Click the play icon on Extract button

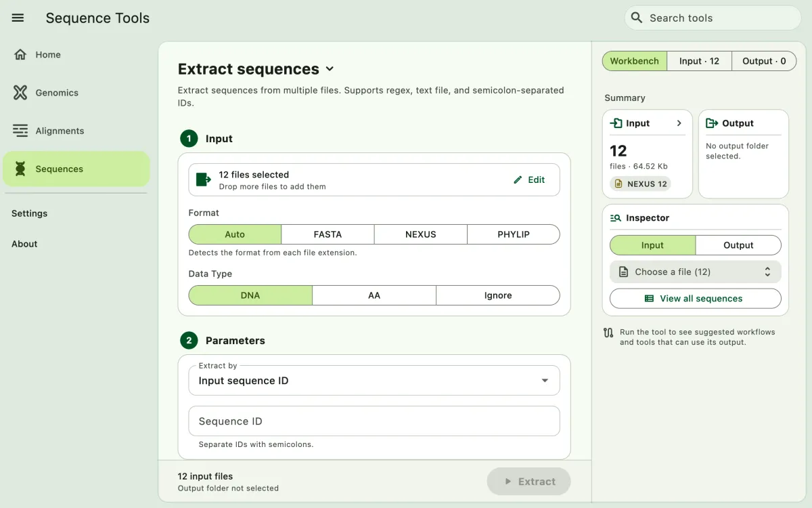(508, 482)
